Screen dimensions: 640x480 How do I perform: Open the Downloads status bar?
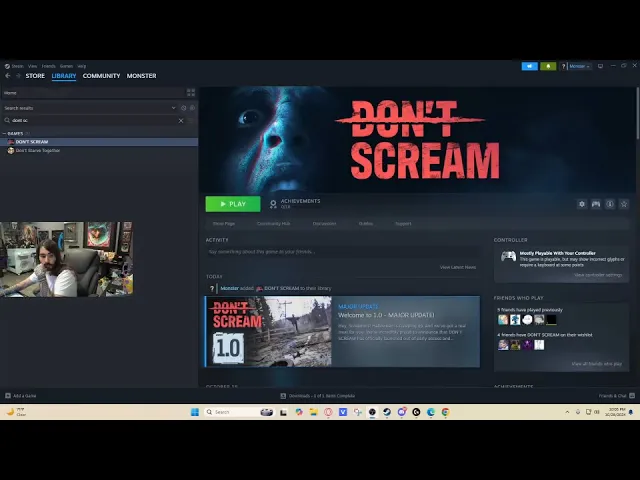318,396
